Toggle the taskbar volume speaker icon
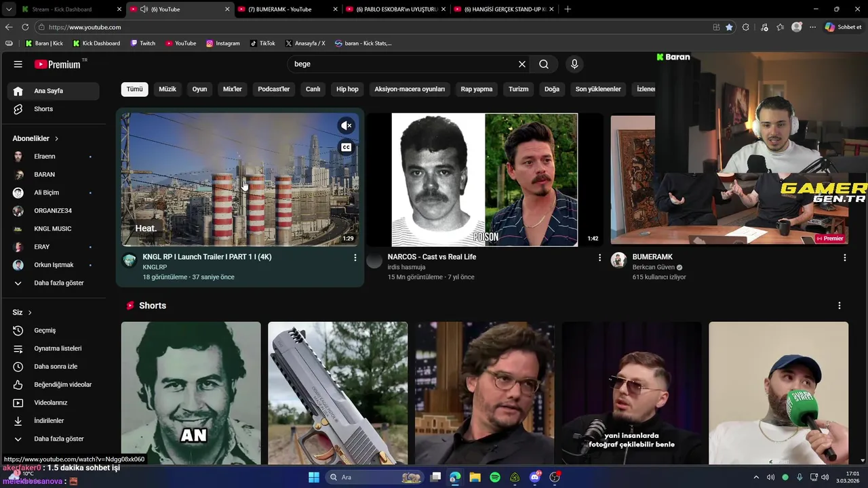The height and width of the screenshot is (488, 868). point(825,477)
